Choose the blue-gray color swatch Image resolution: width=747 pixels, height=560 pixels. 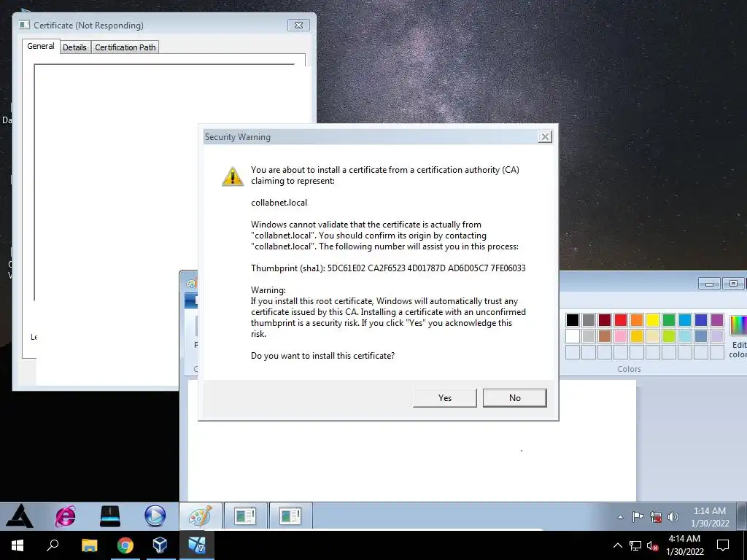701,336
